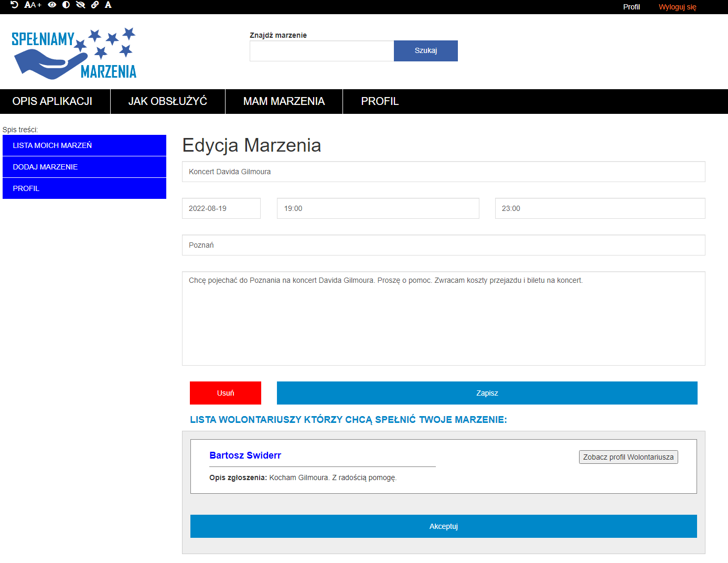
Task: Click the Znajdź marzenie search field
Action: click(x=322, y=51)
